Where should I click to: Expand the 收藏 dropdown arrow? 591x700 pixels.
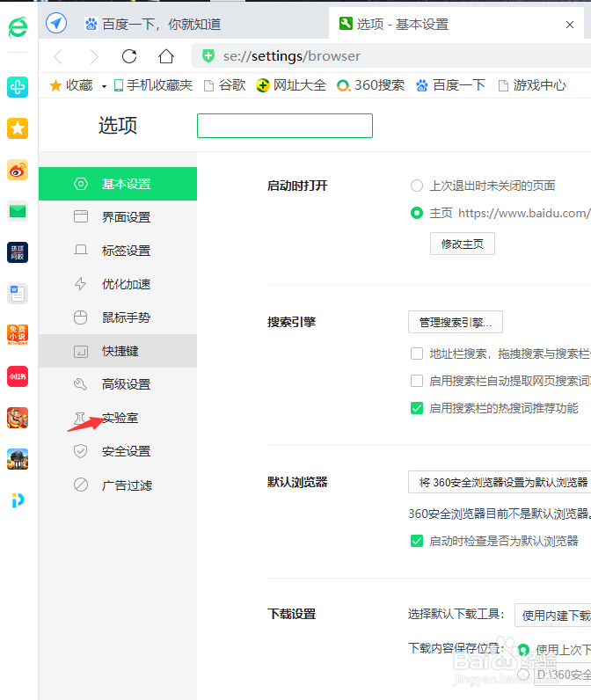click(104, 86)
